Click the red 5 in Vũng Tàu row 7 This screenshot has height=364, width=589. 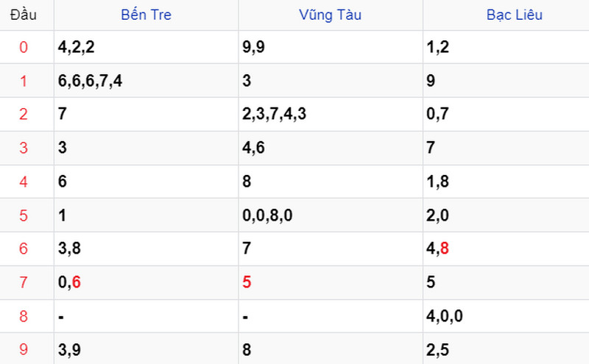[247, 282]
